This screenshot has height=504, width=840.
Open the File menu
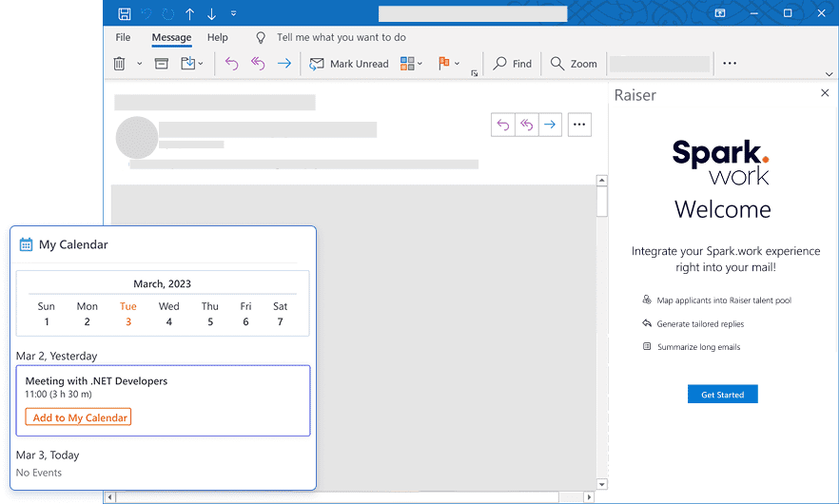click(123, 37)
